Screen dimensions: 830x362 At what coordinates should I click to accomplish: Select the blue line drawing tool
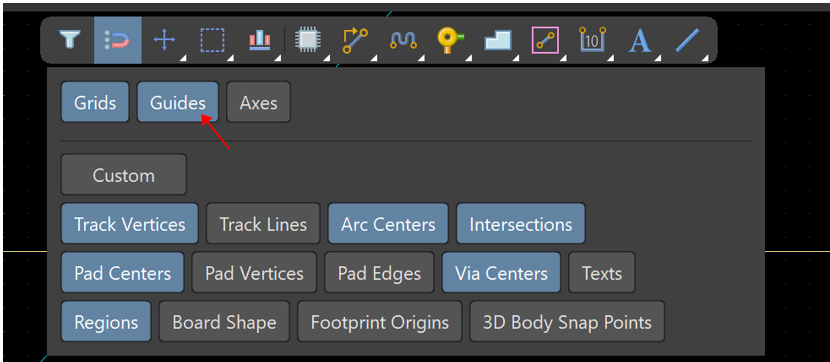pyautogui.click(x=687, y=40)
